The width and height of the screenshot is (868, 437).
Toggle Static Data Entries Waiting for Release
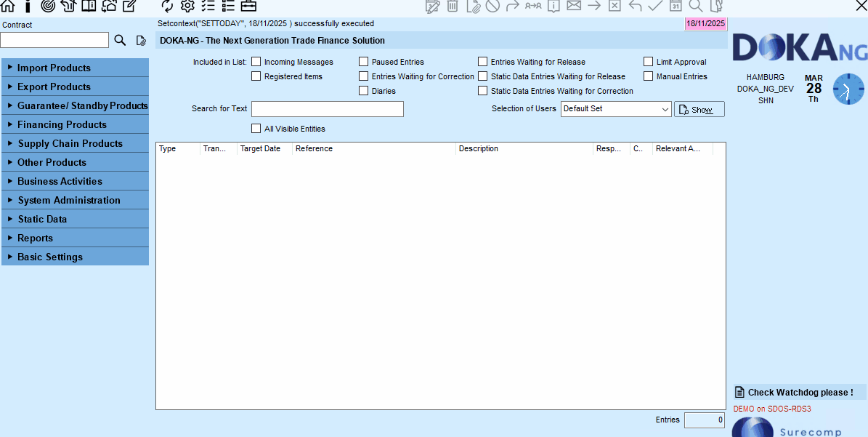(x=483, y=76)
